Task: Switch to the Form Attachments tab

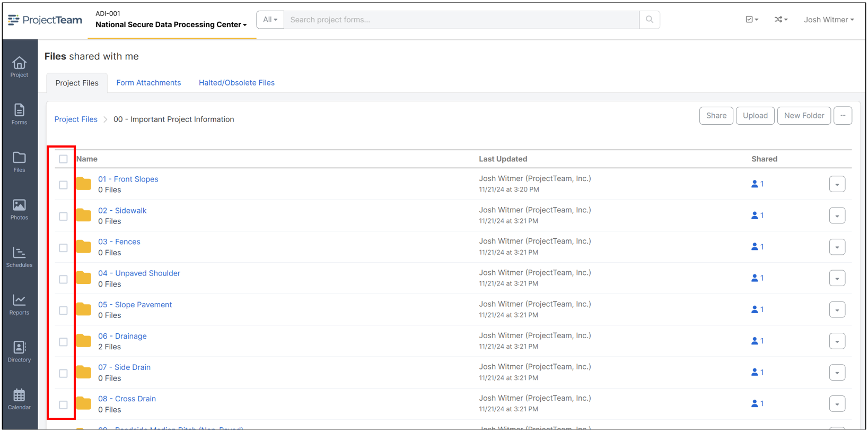Action: click(x=148, y=83)
